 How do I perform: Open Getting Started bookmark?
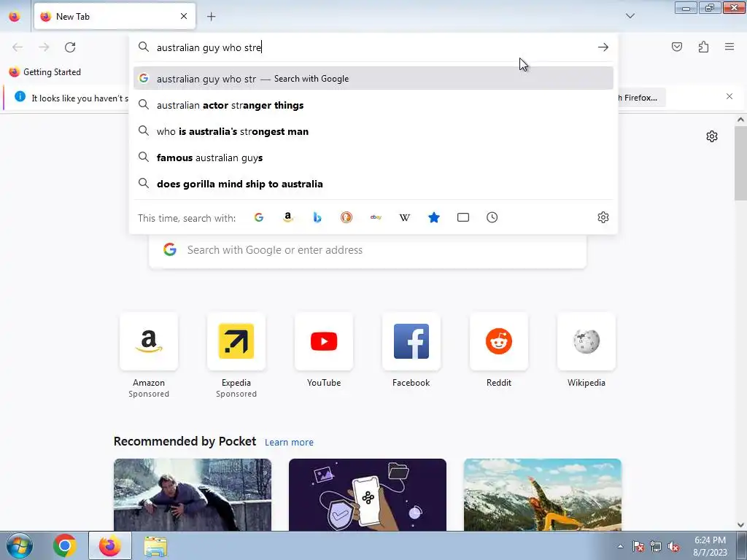(45, 72)
